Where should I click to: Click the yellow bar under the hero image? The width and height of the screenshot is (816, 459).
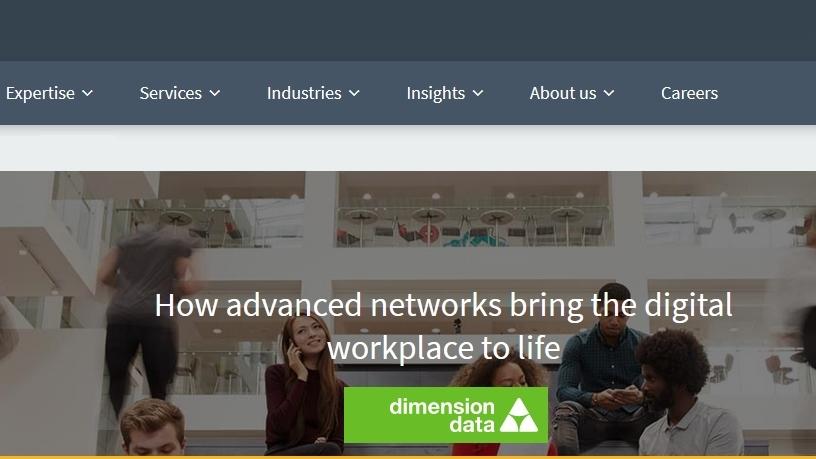(408, 457)
